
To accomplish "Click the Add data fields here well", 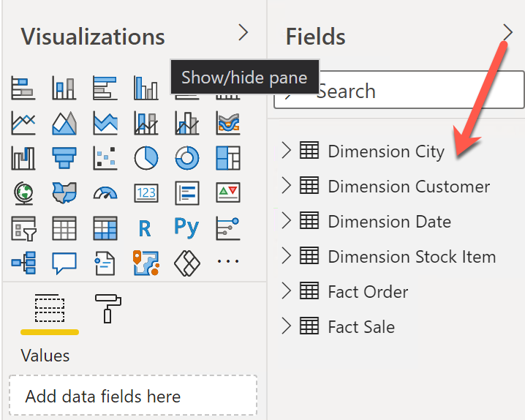I will click(x=133, y=397).
